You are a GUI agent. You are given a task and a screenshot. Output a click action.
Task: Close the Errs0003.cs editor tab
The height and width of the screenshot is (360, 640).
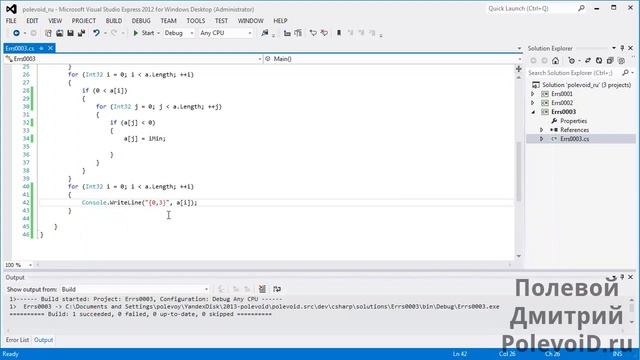pos(50,48)
